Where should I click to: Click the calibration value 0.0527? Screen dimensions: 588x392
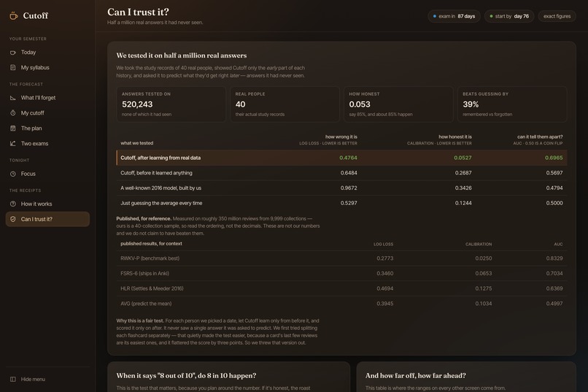463,158
